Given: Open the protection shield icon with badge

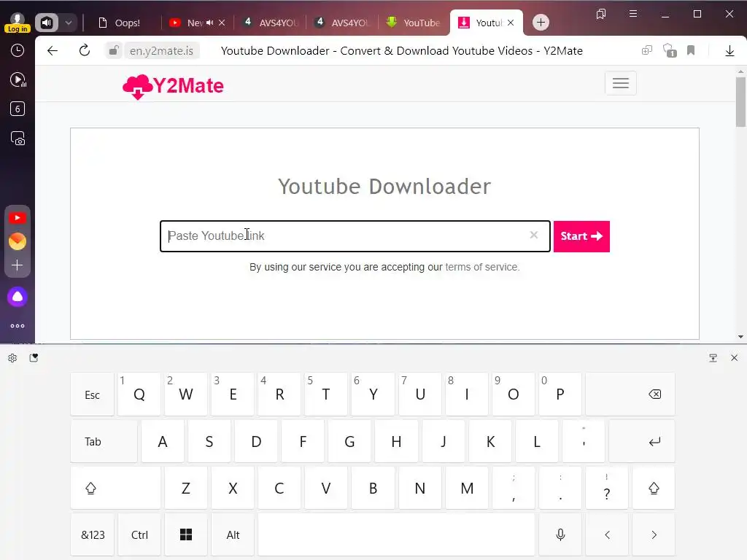Looking at the screenshot, I should tap(670, 50).
